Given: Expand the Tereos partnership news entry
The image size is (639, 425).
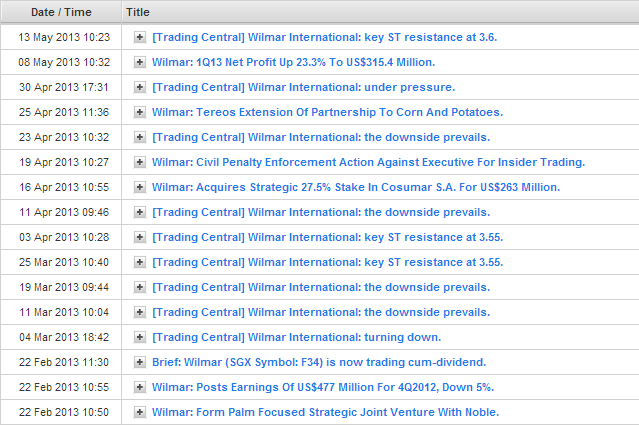Looking at the screenshot, I should click(140, 112).
